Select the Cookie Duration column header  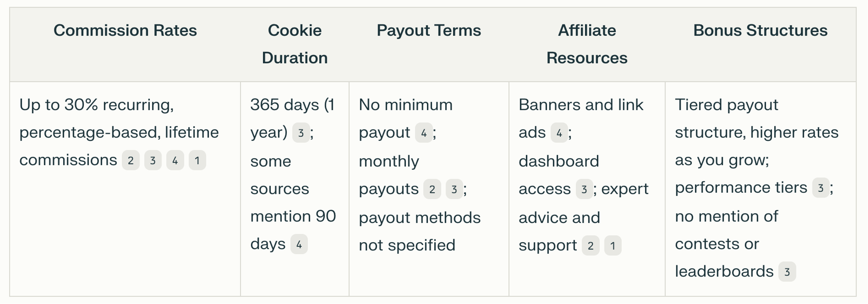295,44
